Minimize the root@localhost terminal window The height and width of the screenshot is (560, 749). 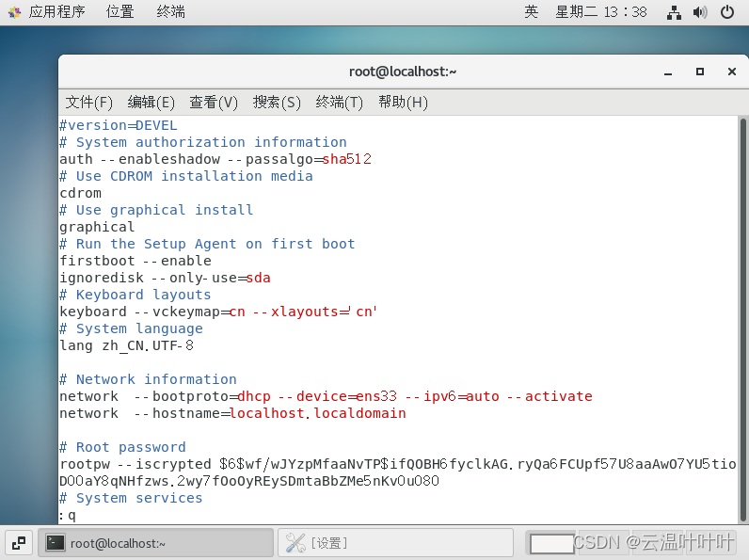pyautogui.click(x=668, y=72)
